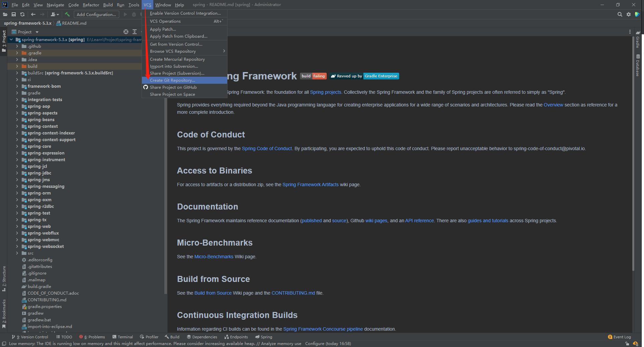Open the TODO tool window
Image resolution: width=644 pixels, height=347 pixels.
pyautogui.click(x=64, y=337)
